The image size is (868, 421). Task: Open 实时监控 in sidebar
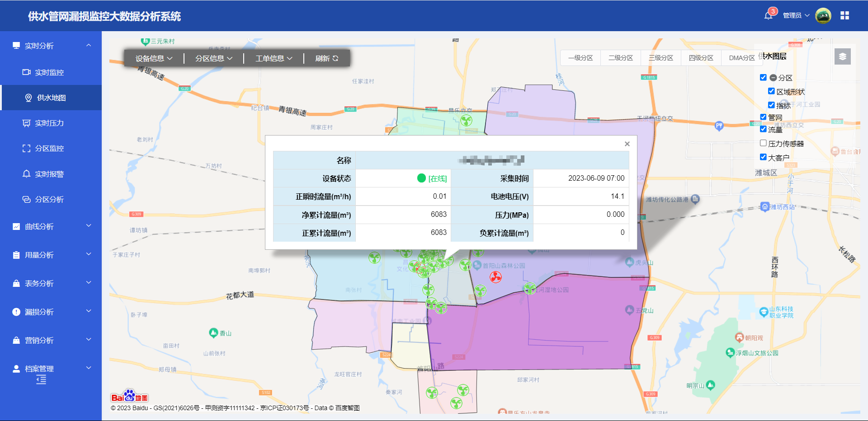click(x=49, y=72)
